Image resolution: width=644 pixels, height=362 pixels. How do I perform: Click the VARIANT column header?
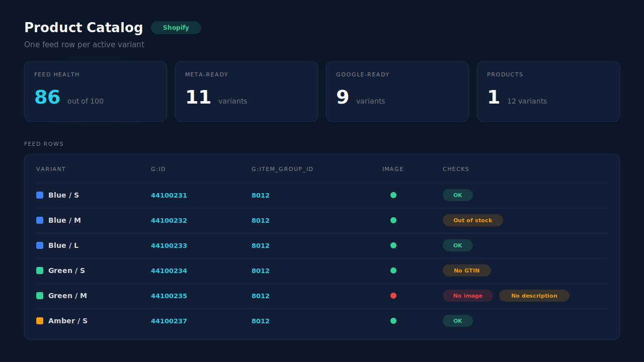coord(51,169)
